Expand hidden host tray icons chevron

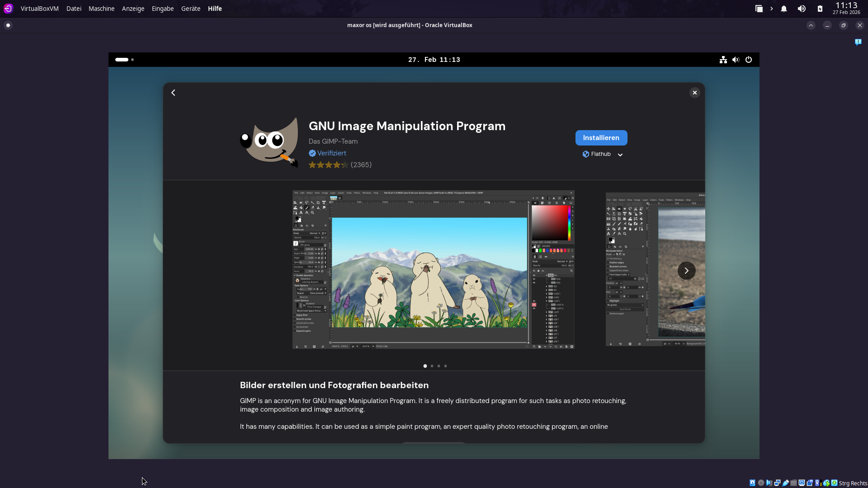(x=771, y=9)
